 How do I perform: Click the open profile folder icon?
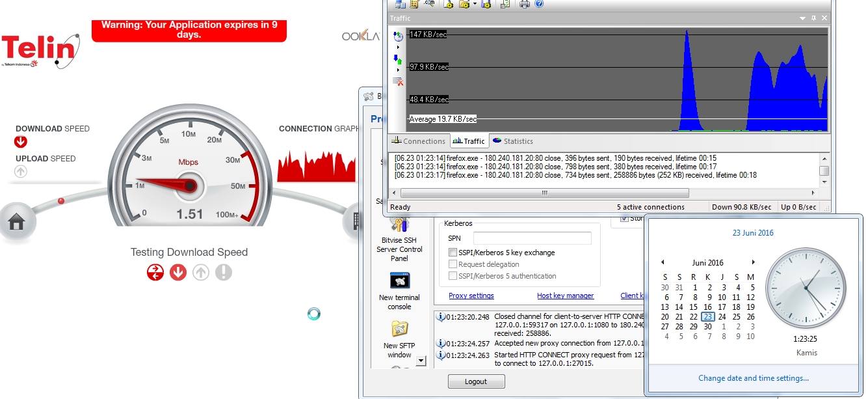464,4
